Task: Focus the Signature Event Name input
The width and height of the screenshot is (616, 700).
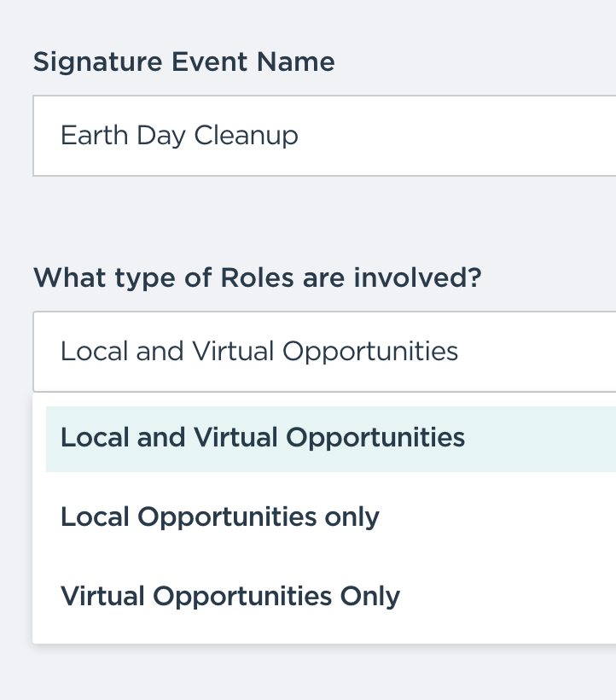Action: pos(325,136)
